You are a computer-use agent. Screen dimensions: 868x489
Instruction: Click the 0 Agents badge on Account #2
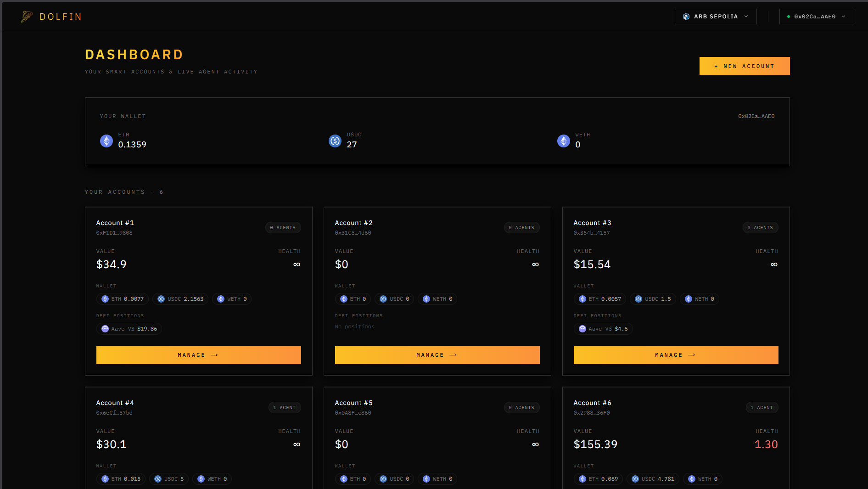tap(522, 228)
